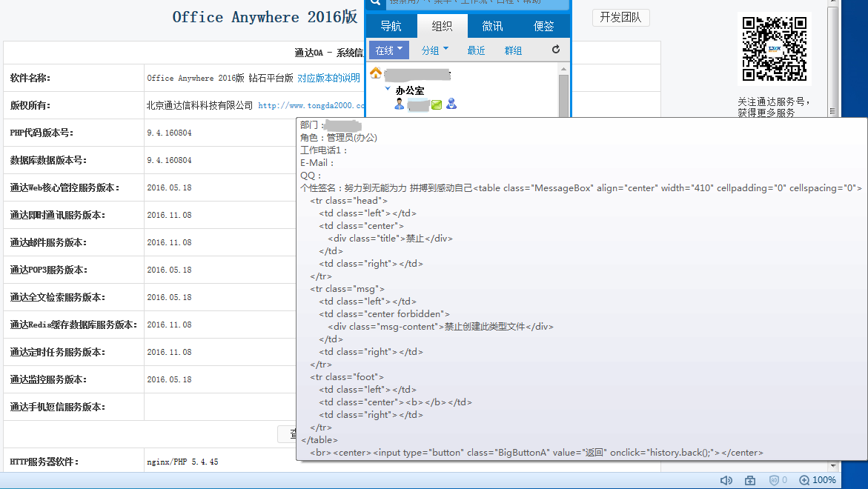Select the 最近 contacts filter
The height and width of the screenshot is (489, 868).
point(476,50)
